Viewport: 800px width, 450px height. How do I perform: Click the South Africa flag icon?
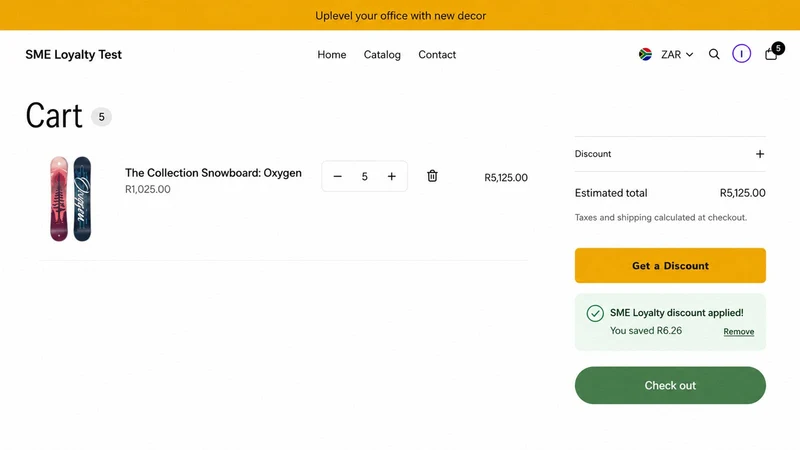(645, 54)
